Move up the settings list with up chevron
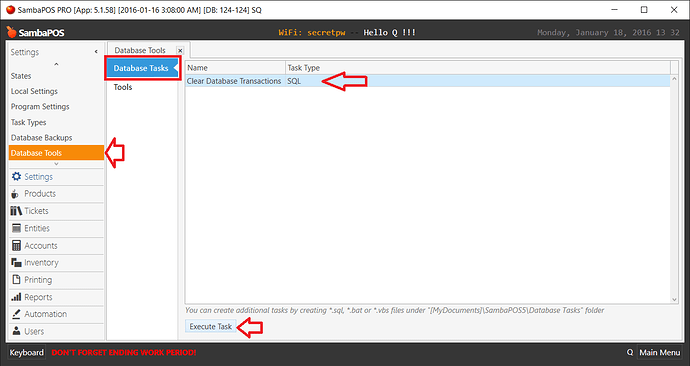 56,65
